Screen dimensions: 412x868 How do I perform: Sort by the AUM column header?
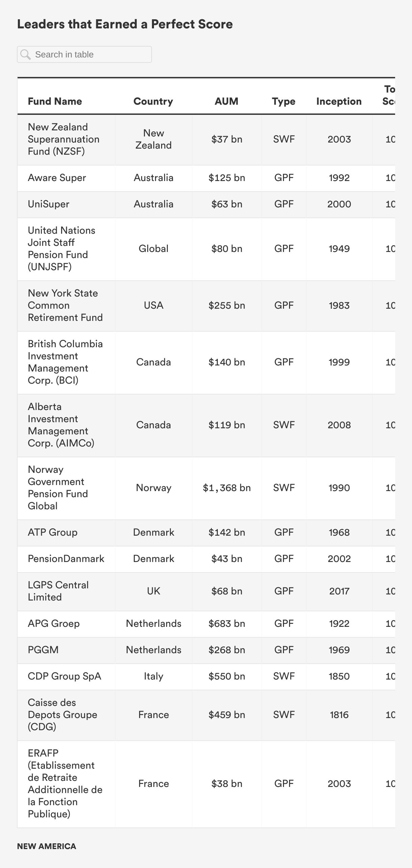(x=226, y=101)
